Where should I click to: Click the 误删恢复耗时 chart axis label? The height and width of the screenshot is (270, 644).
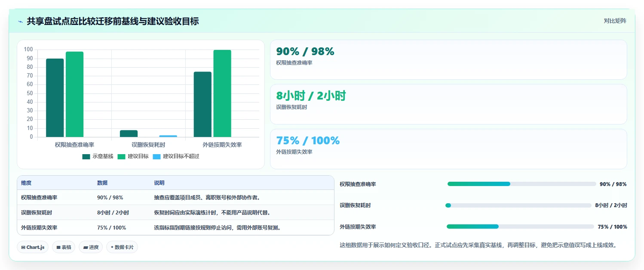[148, 145]
